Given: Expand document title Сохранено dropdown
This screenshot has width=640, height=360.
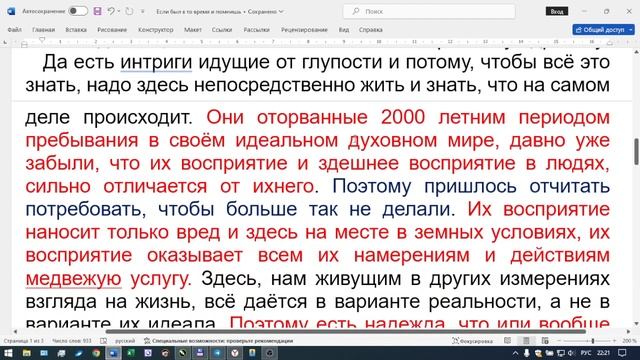Looking at the screenshot, I should [x=281, y=11].
